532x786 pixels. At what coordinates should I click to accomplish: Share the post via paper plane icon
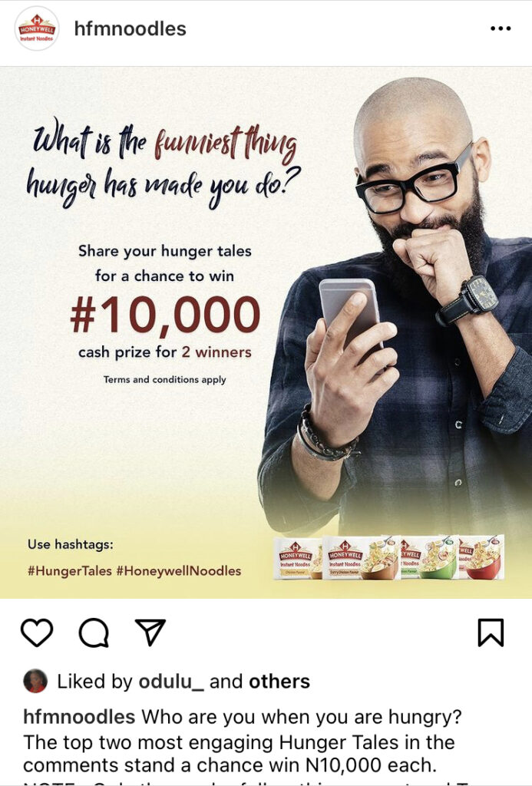[x=150, y=632]
